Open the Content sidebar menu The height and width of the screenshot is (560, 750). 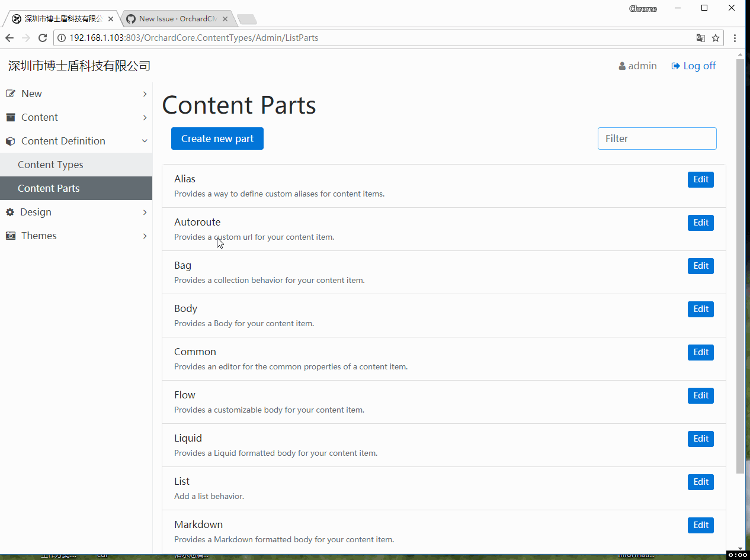click(76, 117)
